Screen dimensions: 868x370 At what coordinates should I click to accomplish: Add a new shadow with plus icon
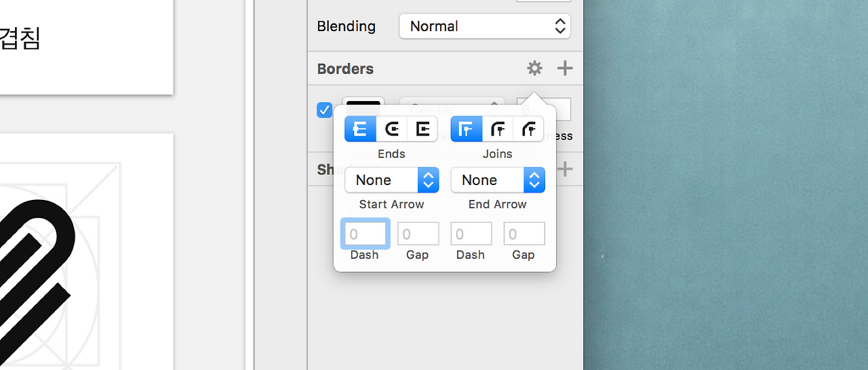(565, 169)
